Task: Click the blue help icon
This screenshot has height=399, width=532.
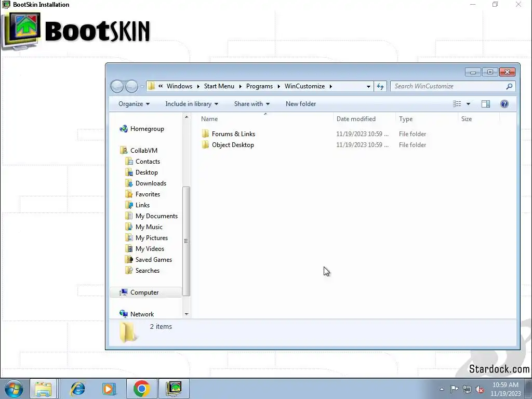Action: (504, 104)
